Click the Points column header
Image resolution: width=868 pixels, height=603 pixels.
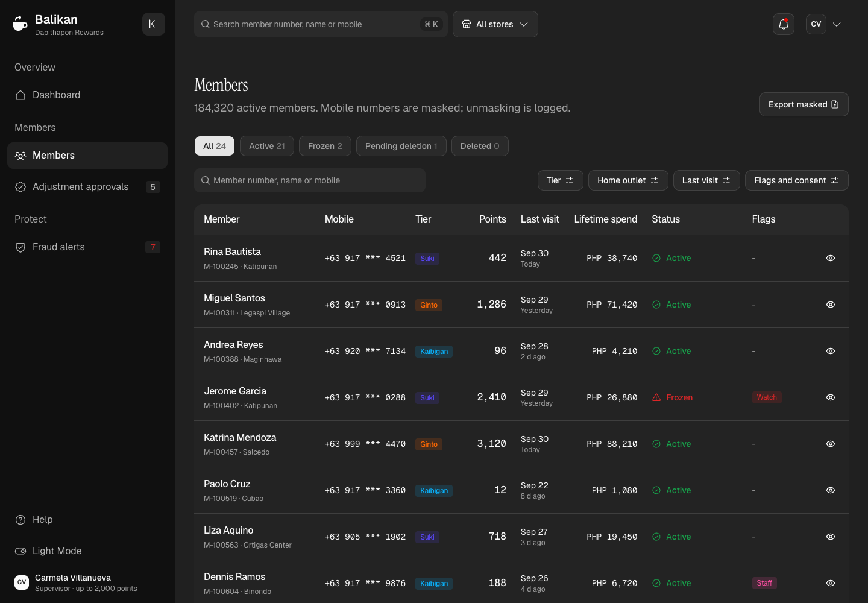492,219
